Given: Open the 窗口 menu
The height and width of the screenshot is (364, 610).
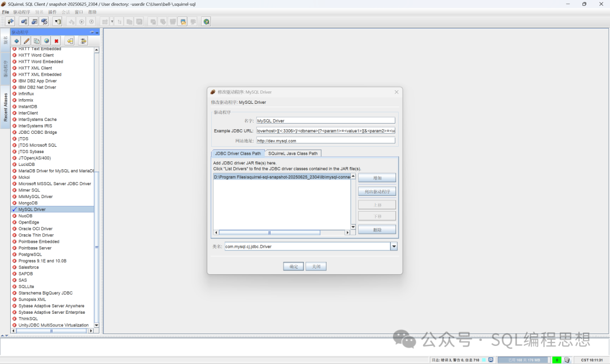Looking at the screenshot, I should pyautogui.click(x=79, y=12).
